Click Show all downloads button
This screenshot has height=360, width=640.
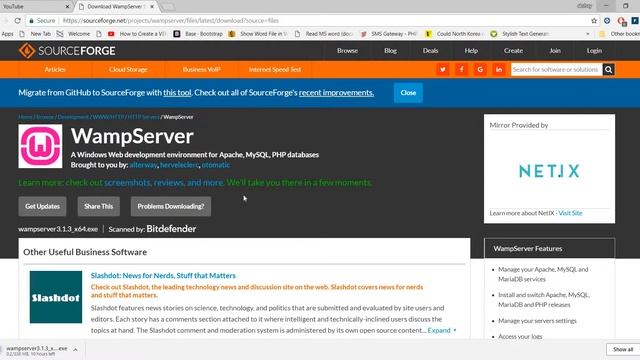tap(623, 349)
